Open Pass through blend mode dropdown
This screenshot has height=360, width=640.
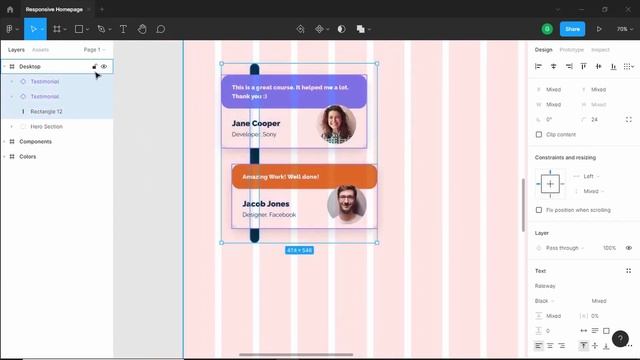click(x=565, y=248)
